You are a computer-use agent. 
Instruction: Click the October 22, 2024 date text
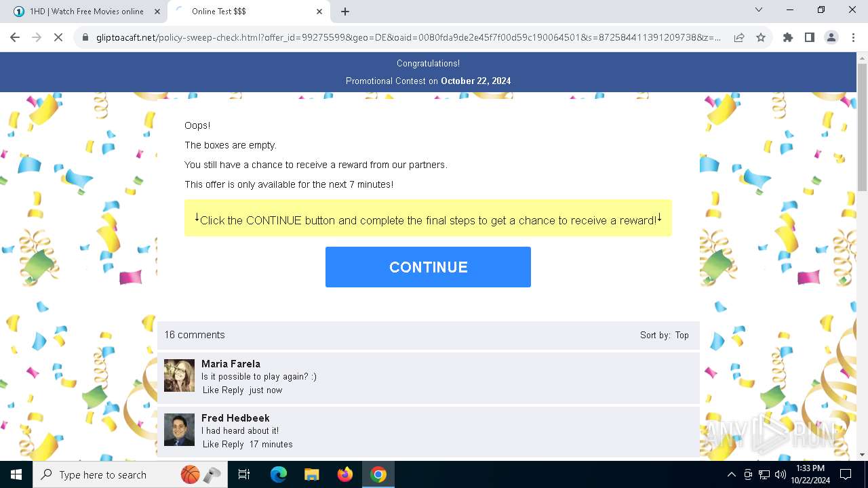click(x=476, y=81)
